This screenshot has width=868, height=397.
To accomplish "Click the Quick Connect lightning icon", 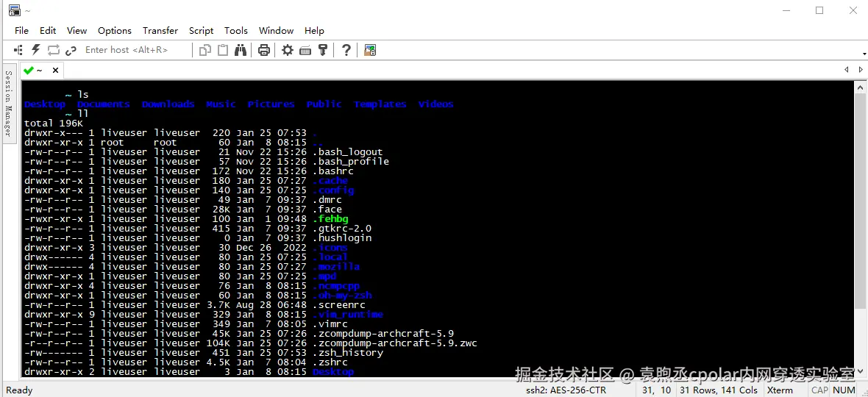I will (x=35, y=50).
